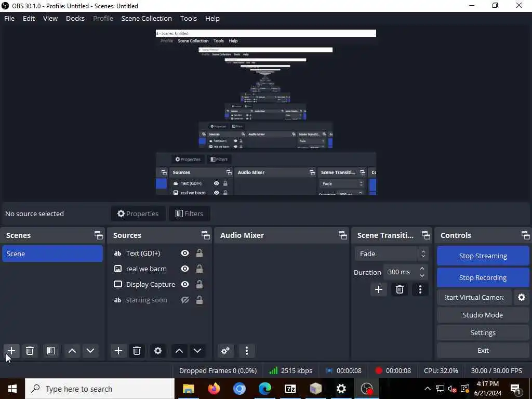The image size is (532, 399).
Task: Open source Filters button above docks
Action: (189, 214)
